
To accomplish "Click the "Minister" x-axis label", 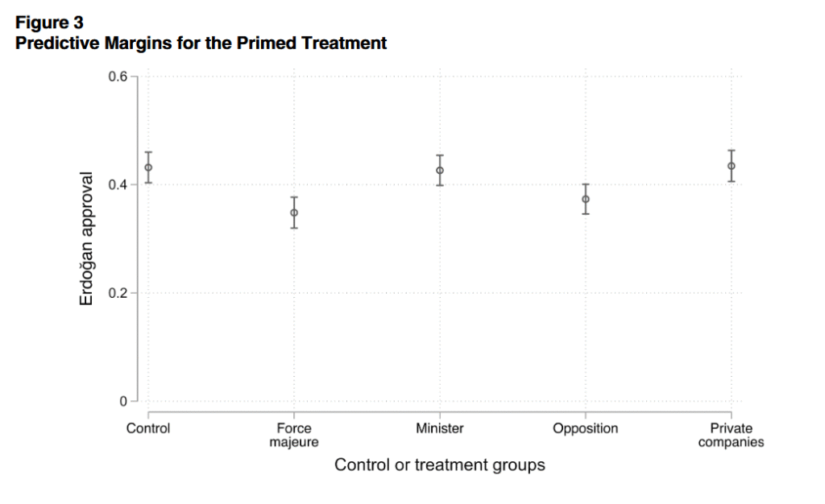I will (x=440, y=428).
